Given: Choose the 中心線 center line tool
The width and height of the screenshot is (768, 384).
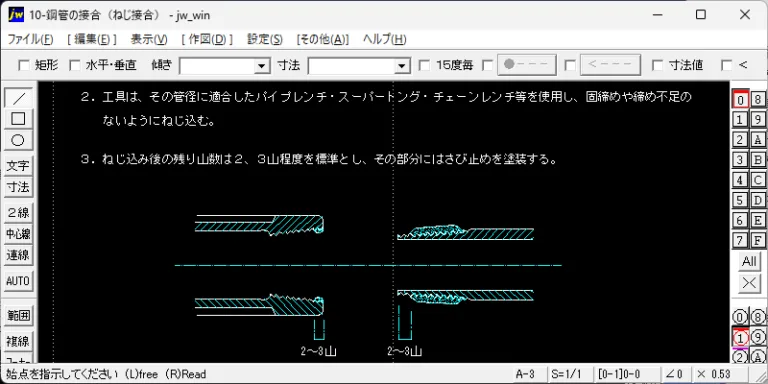Looking at the screenshot, I should click(18, 234).
